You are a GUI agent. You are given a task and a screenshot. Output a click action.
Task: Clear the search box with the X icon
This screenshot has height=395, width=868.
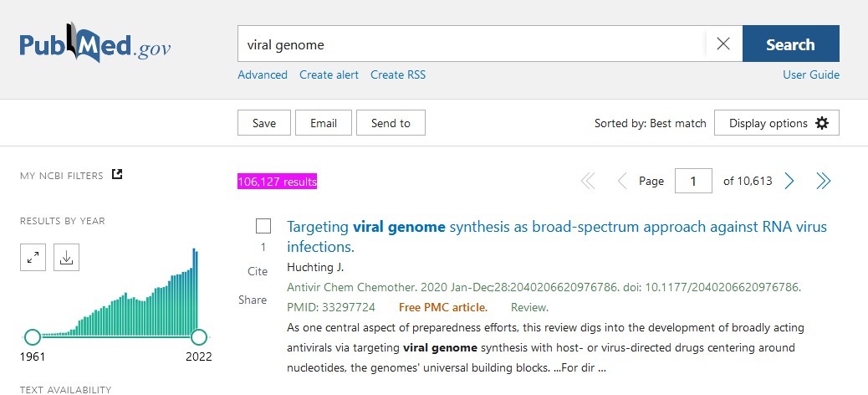[x=723, y=44]
